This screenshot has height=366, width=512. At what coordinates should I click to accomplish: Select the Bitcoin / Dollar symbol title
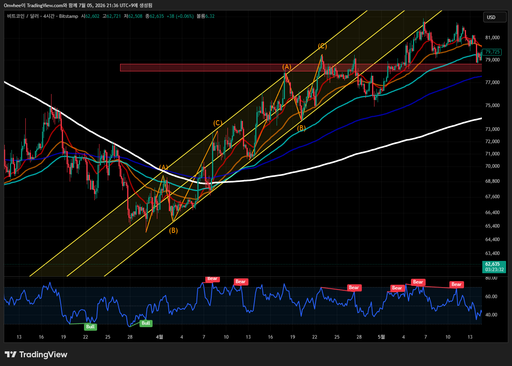pyautogui.click(x=43, y=16)
